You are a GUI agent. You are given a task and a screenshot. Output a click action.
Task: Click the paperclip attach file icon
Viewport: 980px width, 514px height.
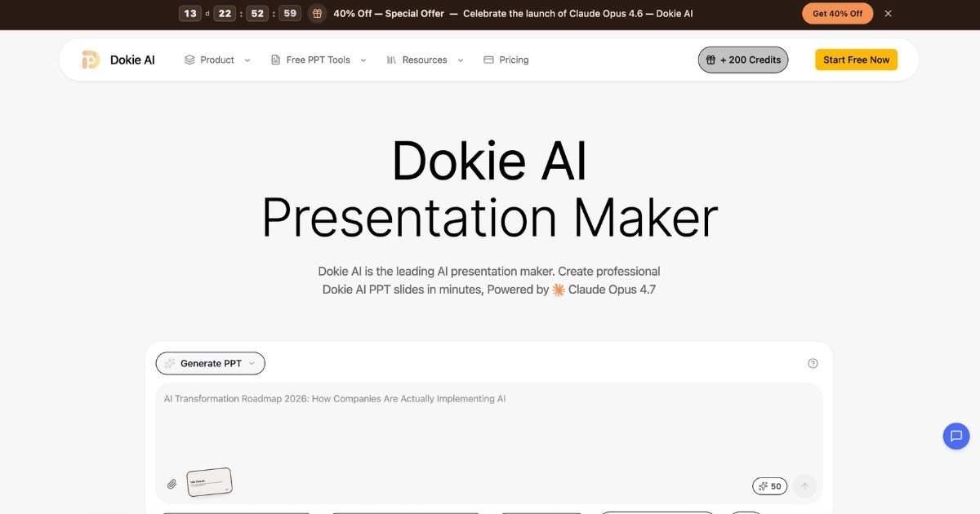pyautogui.click(x=172, y=484)
